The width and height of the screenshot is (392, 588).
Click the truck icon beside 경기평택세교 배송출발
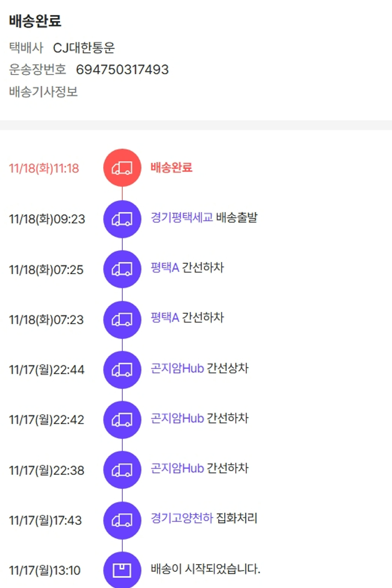[x=122, y=219]
